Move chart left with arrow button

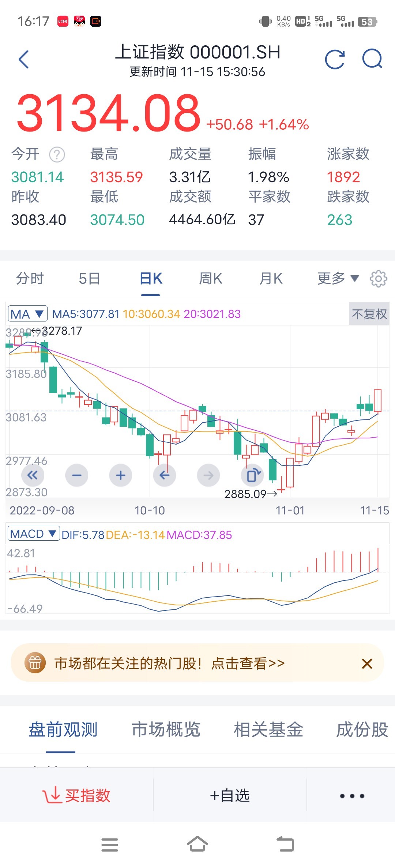coord(165,475)
